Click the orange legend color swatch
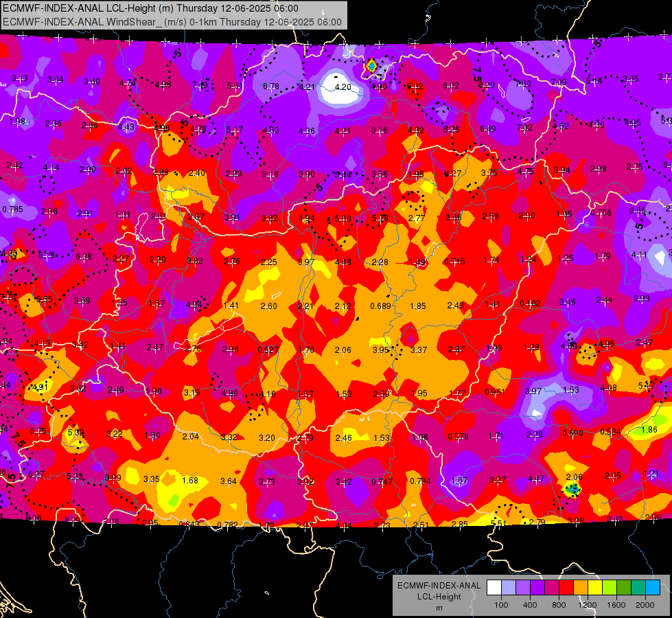This screenshot has width=672, height=618. coord(581,588)
